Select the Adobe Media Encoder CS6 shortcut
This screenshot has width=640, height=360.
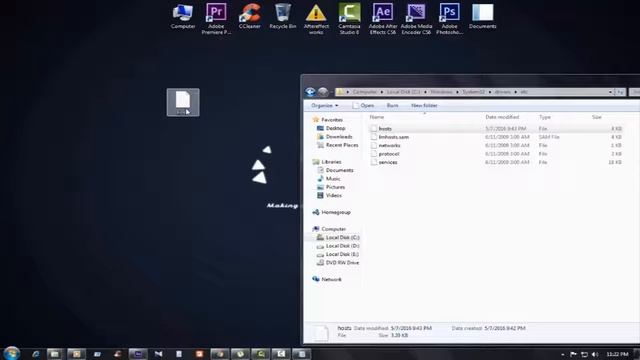[416, 18]
